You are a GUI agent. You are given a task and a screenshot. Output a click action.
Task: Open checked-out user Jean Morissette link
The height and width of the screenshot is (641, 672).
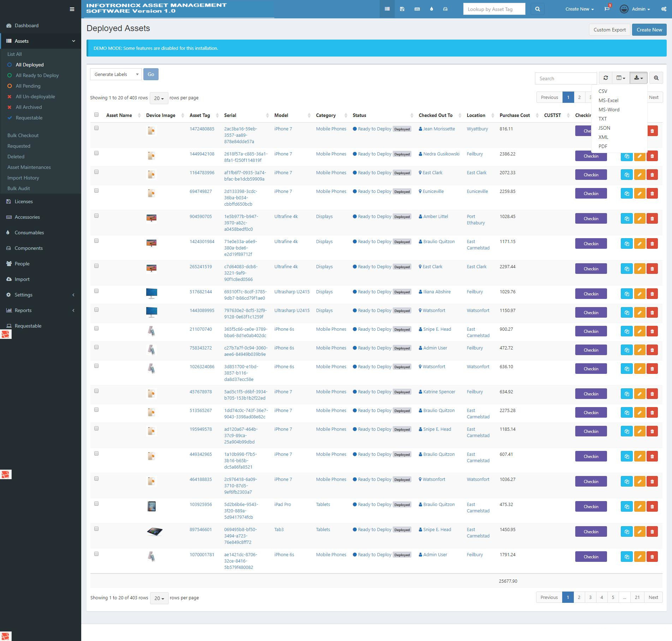[x=438, y=129]
